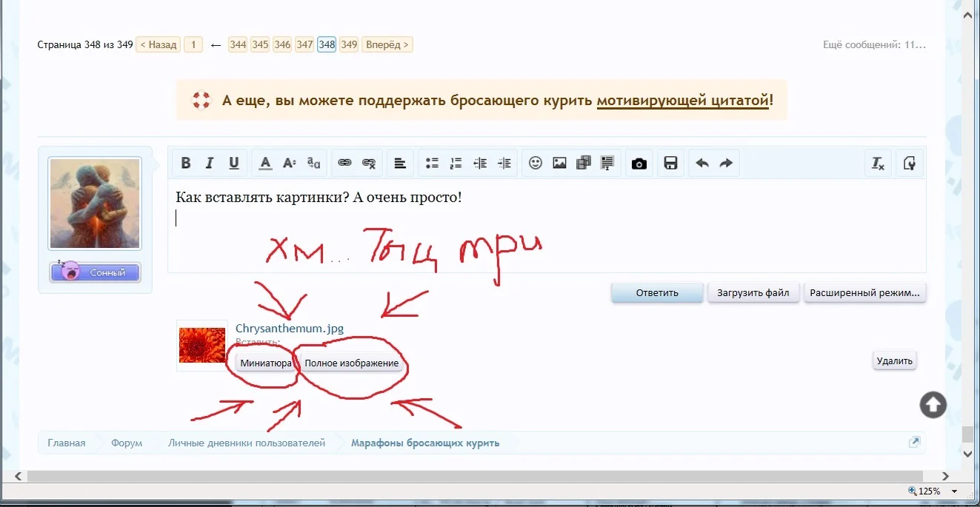Open the smilies picker
Viewport: 980px width, 507px height.
535,163
